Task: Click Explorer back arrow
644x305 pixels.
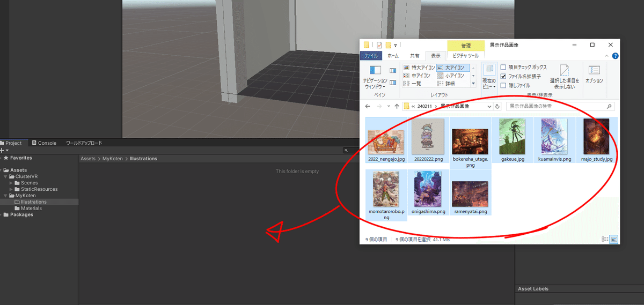Action: [x=368, y=106]
